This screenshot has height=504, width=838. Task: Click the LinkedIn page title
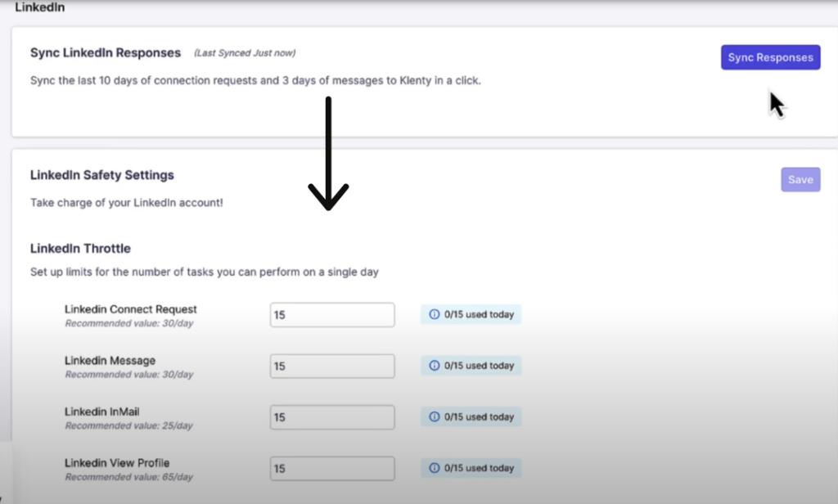40,7
